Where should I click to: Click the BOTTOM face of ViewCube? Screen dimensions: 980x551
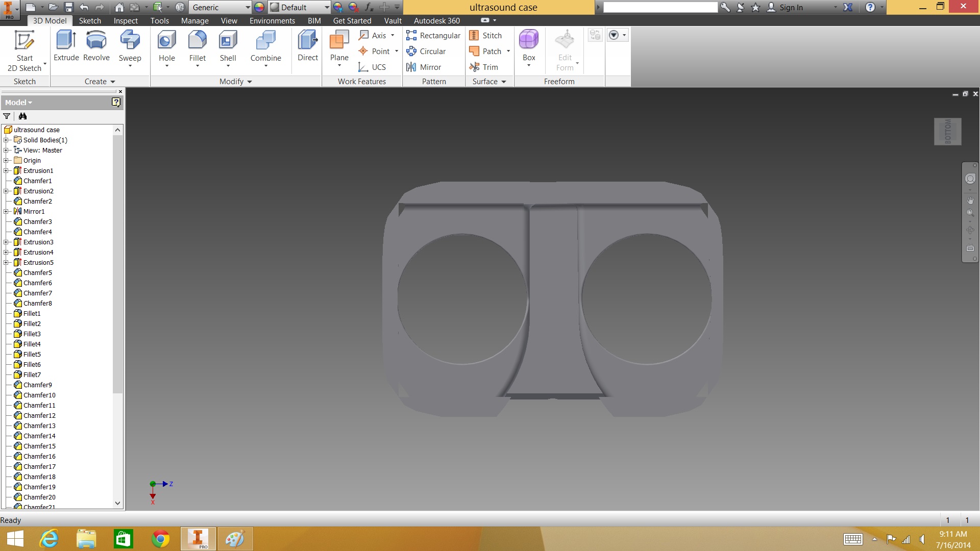point(948,132)
